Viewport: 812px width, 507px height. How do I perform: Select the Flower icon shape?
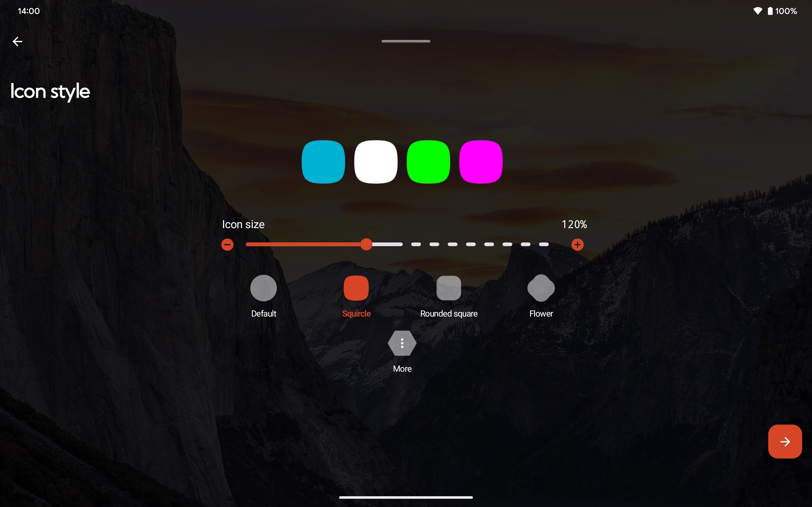click(x=541, y=287)
